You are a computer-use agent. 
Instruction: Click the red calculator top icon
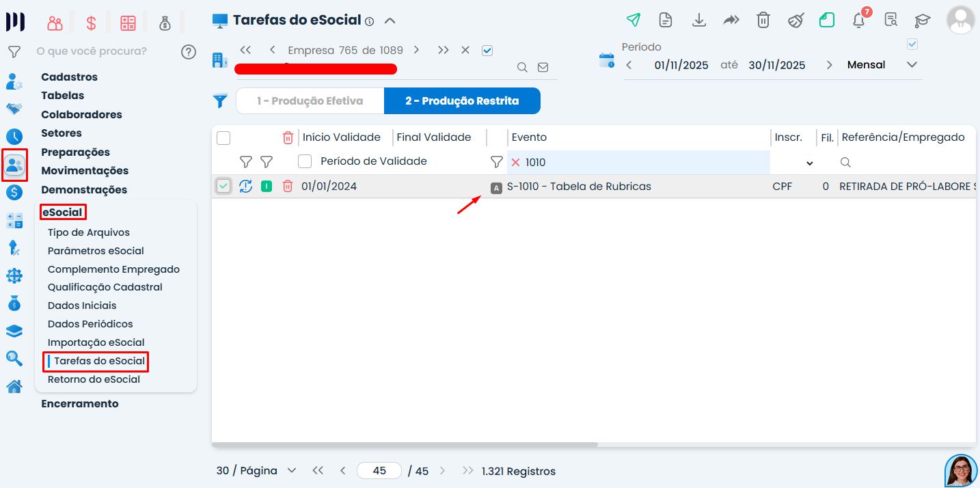(x=128, y=23)
